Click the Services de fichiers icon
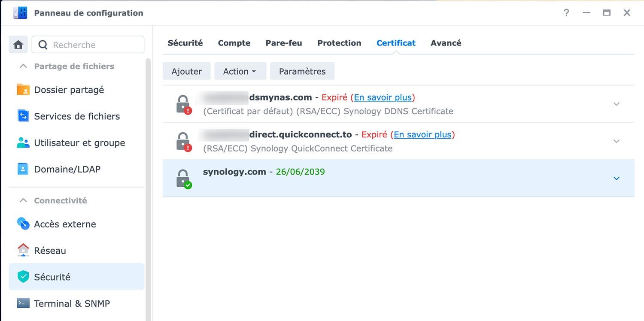The image size is (644, 321). point(23,116)
